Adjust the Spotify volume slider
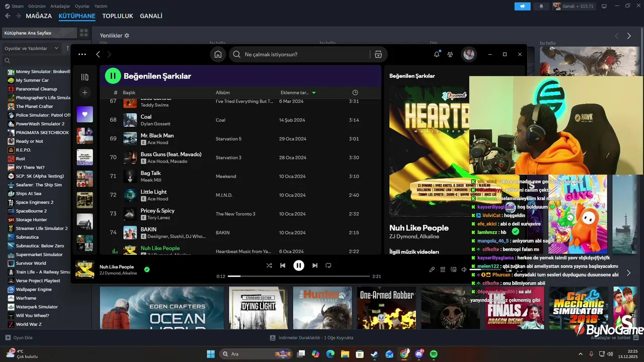644x362 pixels. click(x=486, y=269)
